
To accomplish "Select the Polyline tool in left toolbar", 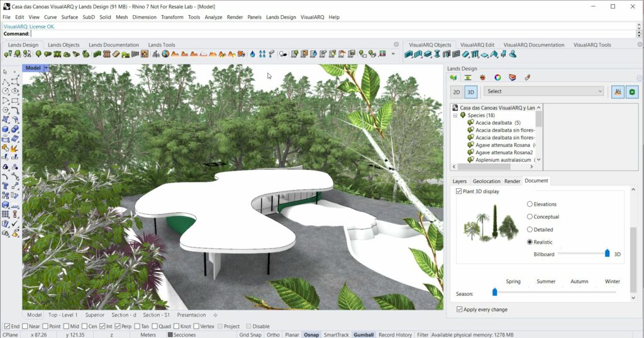I will (5, 81).
